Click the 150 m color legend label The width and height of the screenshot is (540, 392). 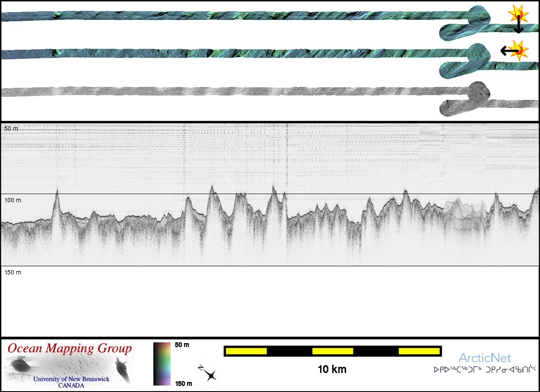point(183,383)
